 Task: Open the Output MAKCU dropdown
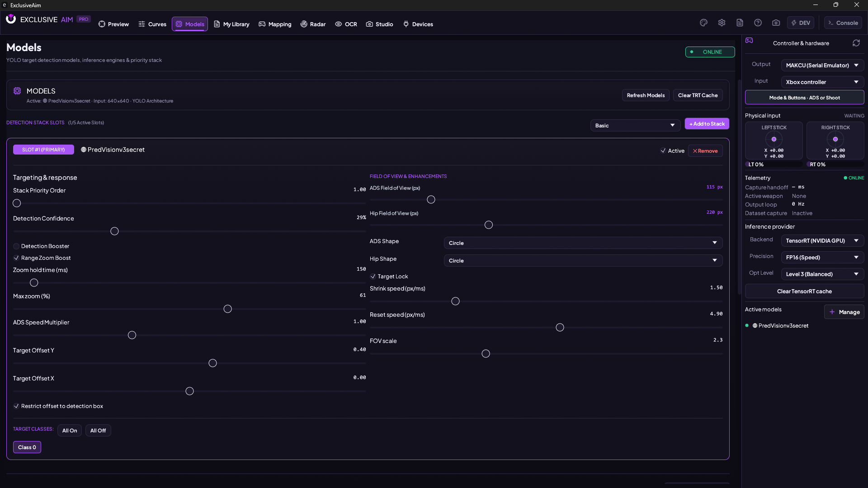(822, 66)
